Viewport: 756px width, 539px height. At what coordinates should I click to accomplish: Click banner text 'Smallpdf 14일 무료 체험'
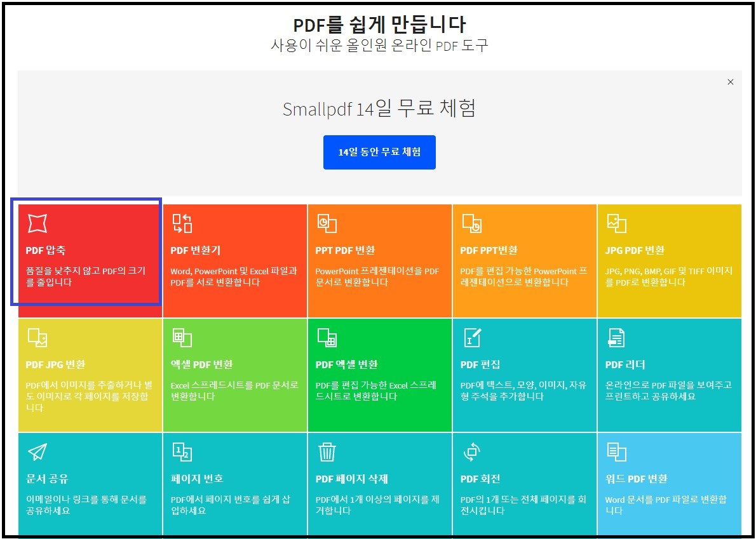379,109
